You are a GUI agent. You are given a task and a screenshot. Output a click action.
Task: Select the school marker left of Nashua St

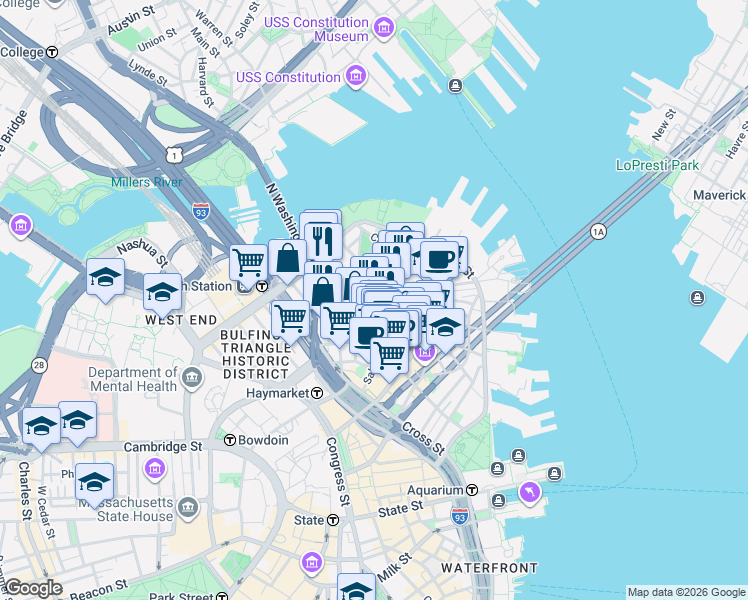click(105, 280)
